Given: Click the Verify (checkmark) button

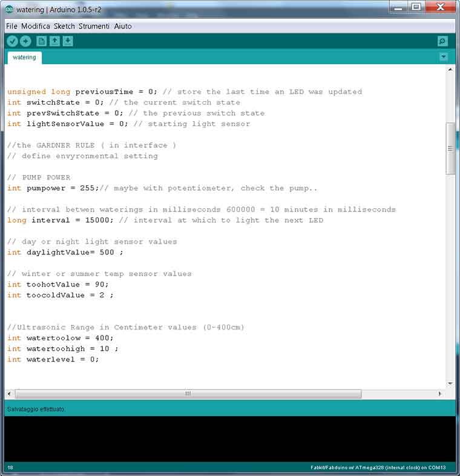Looking at the screenshot, I should coord(13,41).
